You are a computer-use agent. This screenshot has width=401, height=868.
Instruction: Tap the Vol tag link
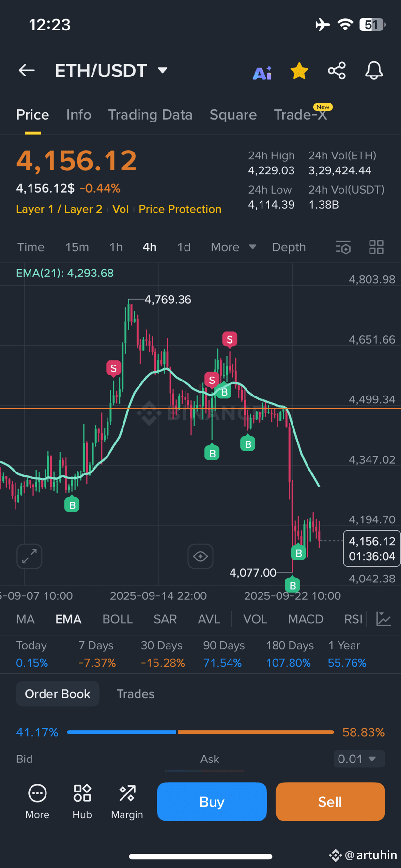121,209
